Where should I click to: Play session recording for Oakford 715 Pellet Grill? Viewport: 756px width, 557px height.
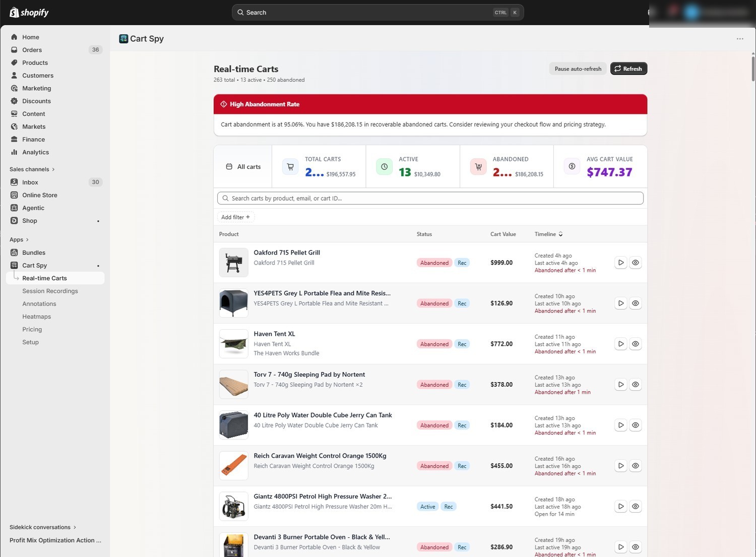click(621, 263)
